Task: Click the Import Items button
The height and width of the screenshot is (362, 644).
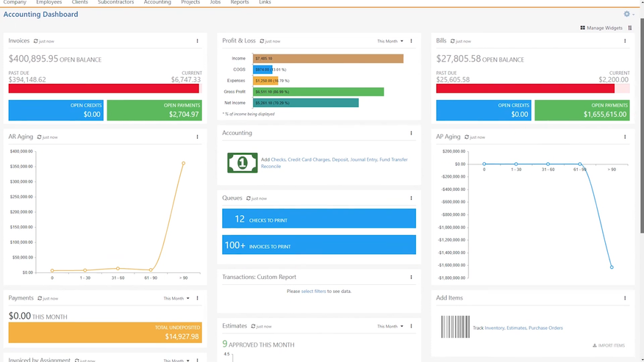Action: (x=609, y=345)
